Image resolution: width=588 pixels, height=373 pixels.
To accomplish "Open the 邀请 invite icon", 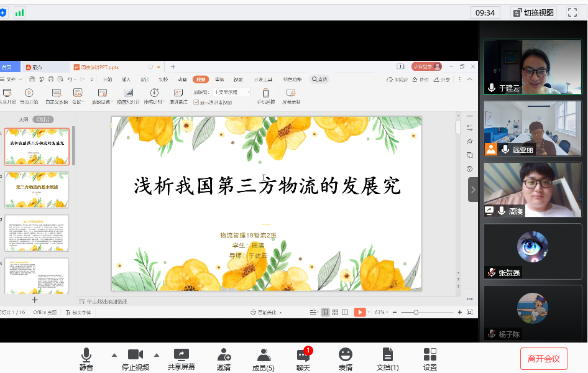I will tap(224, 359).
